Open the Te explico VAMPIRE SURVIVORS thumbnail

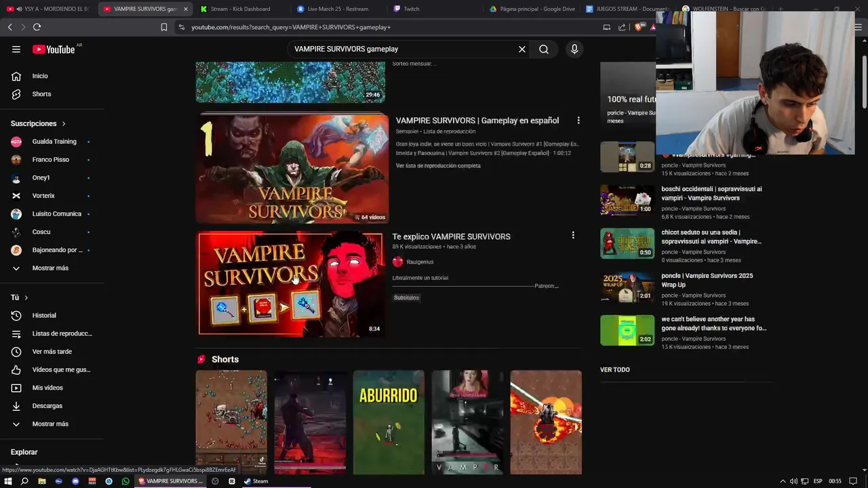pos(290,285)
